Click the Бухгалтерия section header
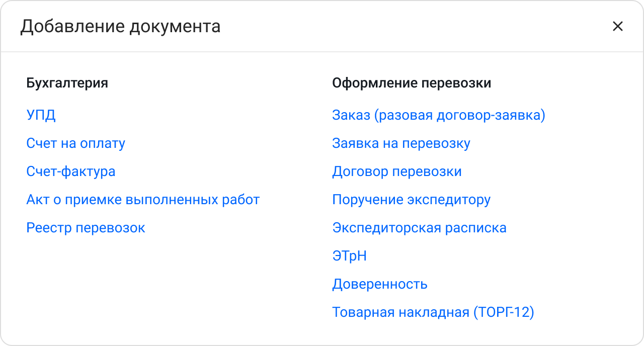The width and height of the screenshot is (644, 346). point(68,83)
